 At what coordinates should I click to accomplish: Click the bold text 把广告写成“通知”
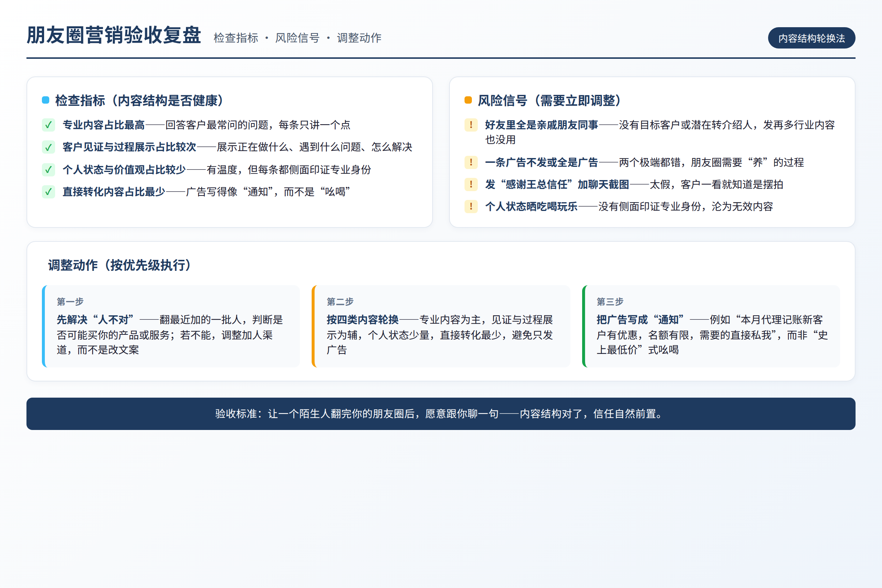click(x=641, y=319)
